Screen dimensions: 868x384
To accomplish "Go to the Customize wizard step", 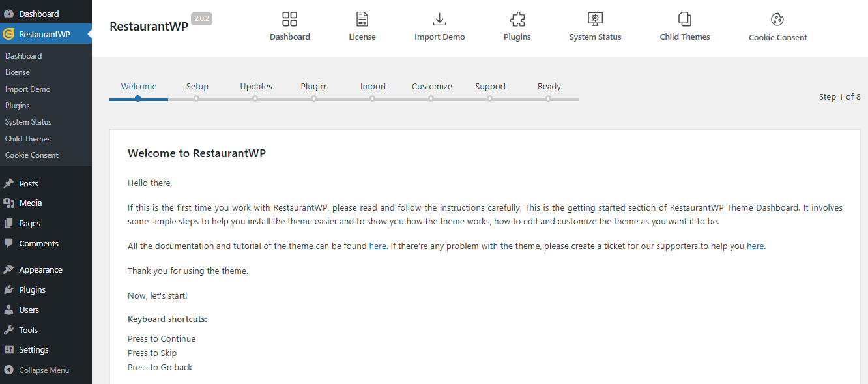I will [x=432, y=86].
